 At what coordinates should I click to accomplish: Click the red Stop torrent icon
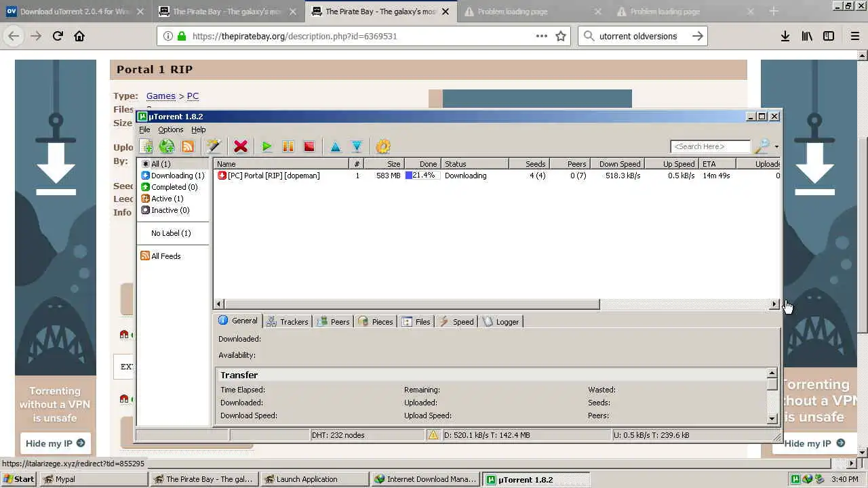coord(309,146)
